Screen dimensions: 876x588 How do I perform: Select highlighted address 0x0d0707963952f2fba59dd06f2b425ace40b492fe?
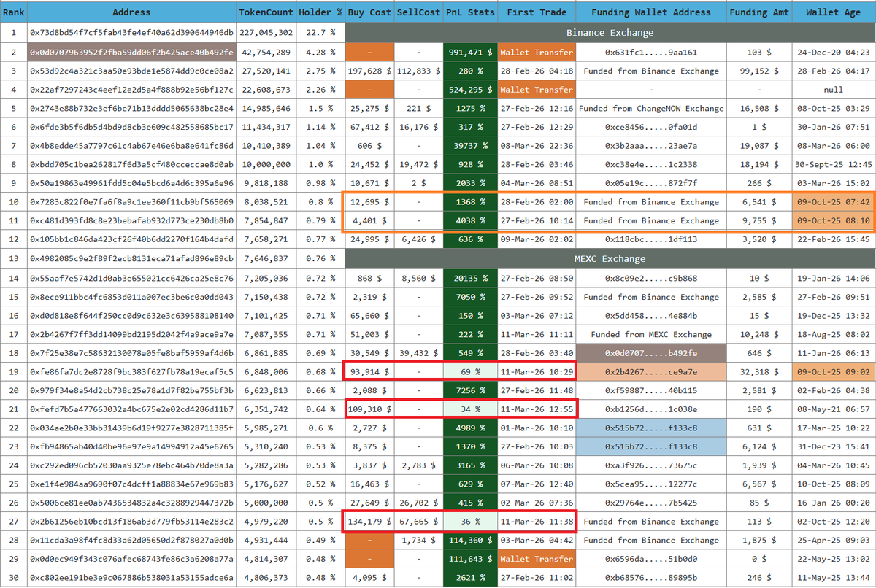[x=131, y=52]
